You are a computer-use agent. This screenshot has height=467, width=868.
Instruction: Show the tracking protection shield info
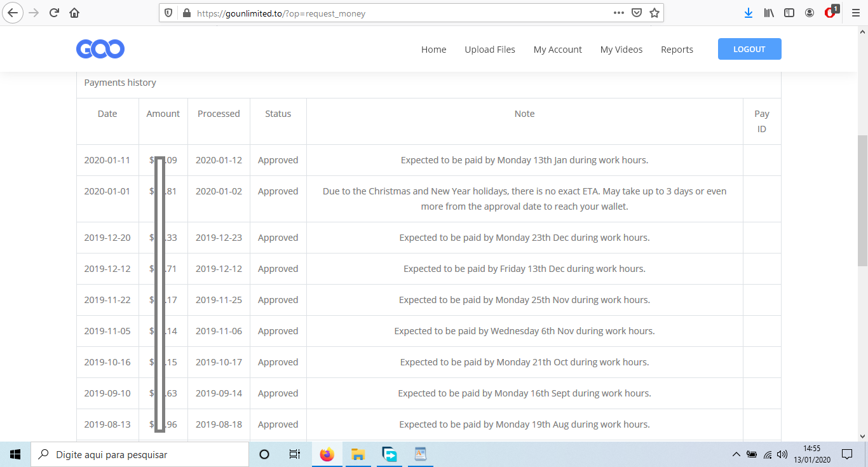click(x=168, y=13)
